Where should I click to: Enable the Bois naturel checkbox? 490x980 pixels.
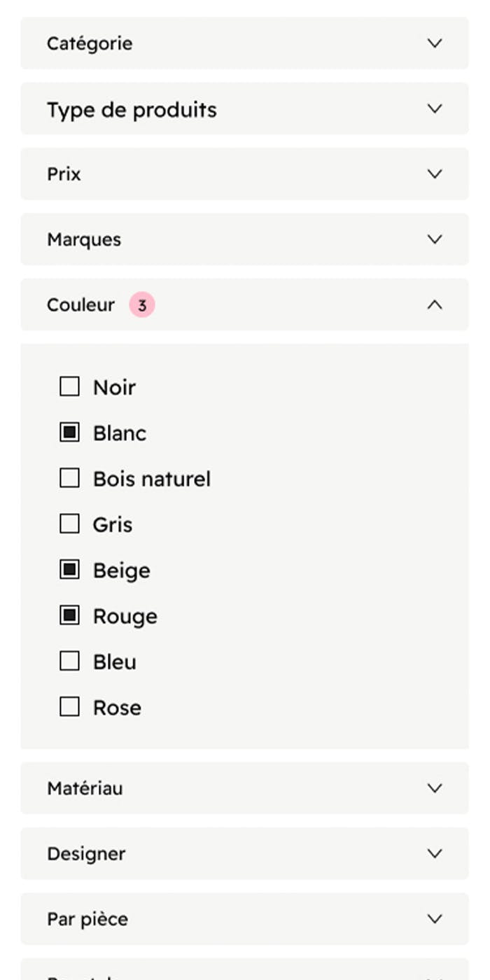(69, 478)
